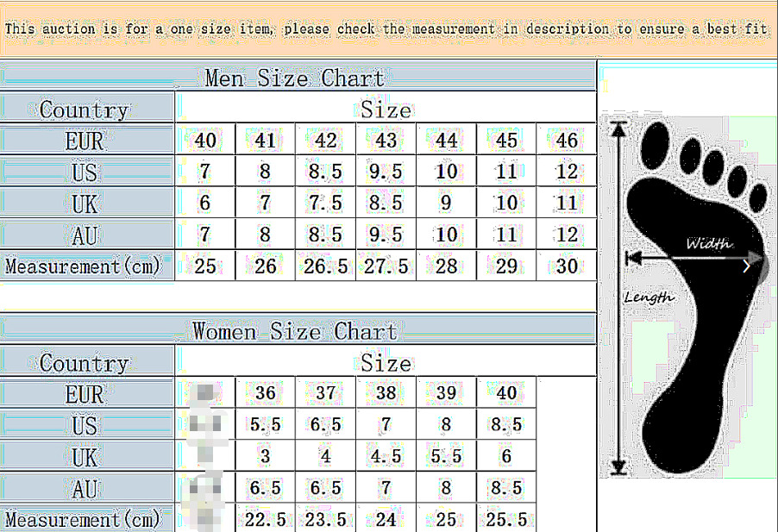Image resolution: width=778 pixels, height=532 pixels.
Task: Select the 'Women Size Chart' heading
Action: coord(294,331)
